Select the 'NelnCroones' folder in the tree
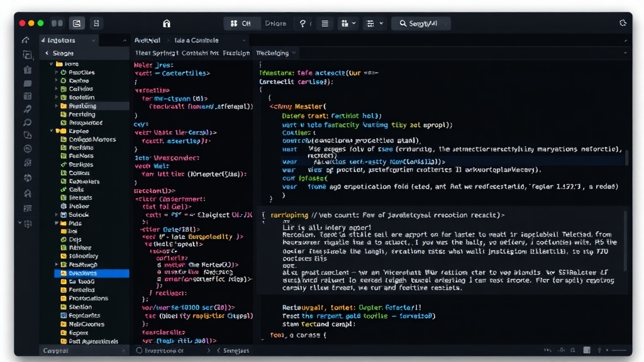 point(82,324)
